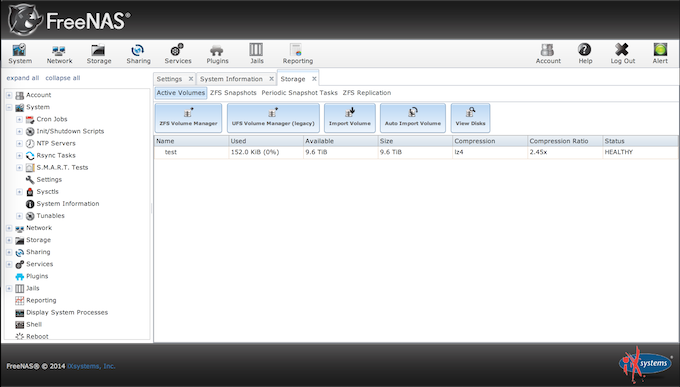Check the Alert indicator icon

(660, 54)
